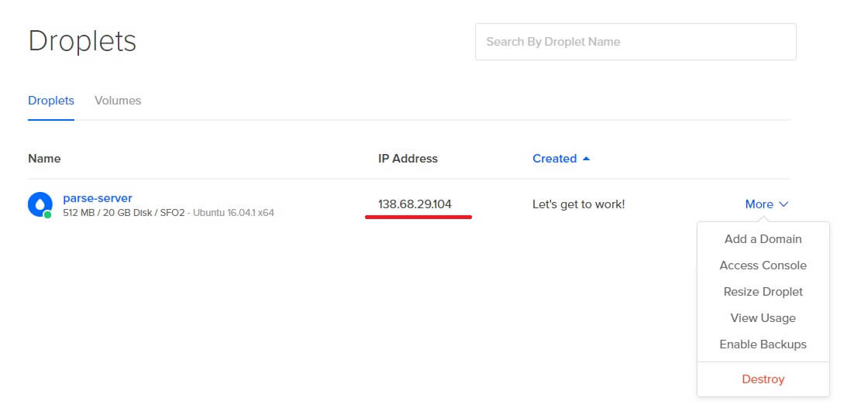Click the IP address 138.68.29.104
Screen dimensions: 868x418
click(415, 204)
